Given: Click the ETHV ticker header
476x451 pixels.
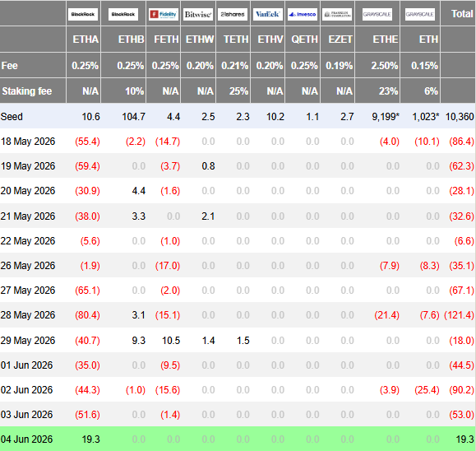Looking at the screenshot, I should (270, 40).
